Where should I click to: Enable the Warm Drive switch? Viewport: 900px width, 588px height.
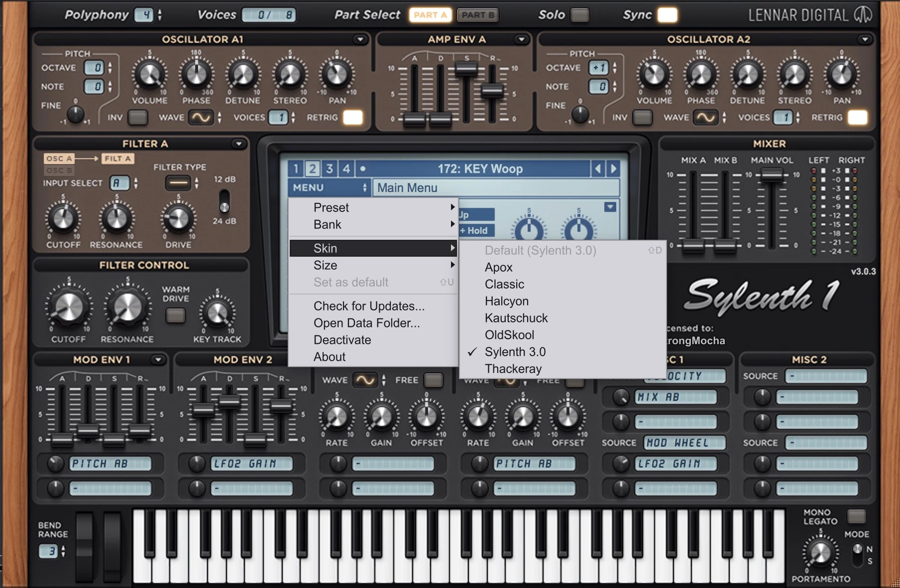tap(175, 315)
